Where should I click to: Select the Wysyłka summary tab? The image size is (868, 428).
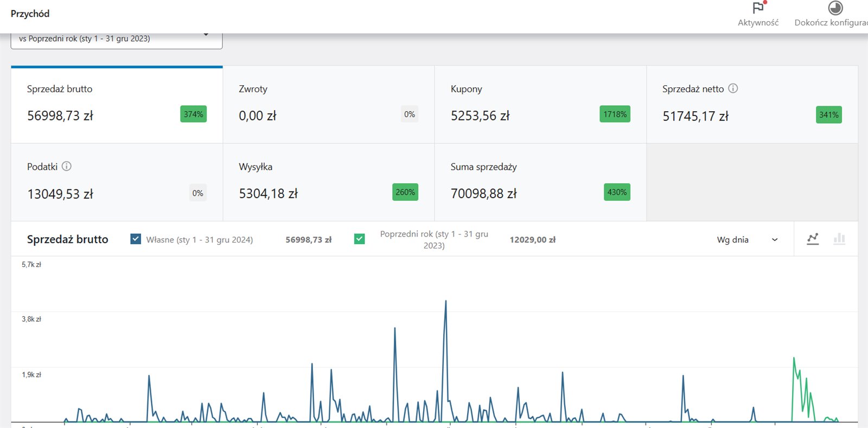pos(328,182)
